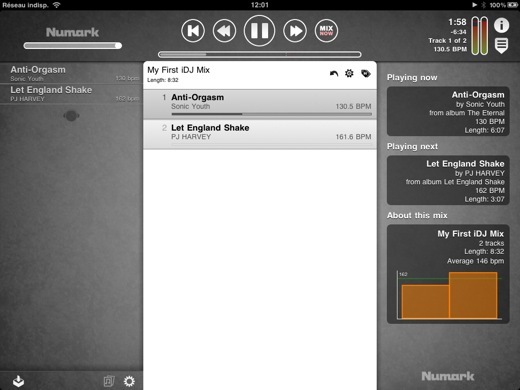Click the undo arrow in mix header
Image resolution: width=520 pixels, height=390 pixels.
(334, 73)
